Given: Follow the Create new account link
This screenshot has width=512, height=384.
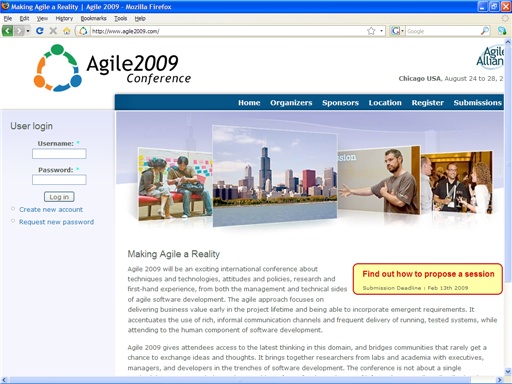Looking at the screenshot, I should [x=51, y=209].
